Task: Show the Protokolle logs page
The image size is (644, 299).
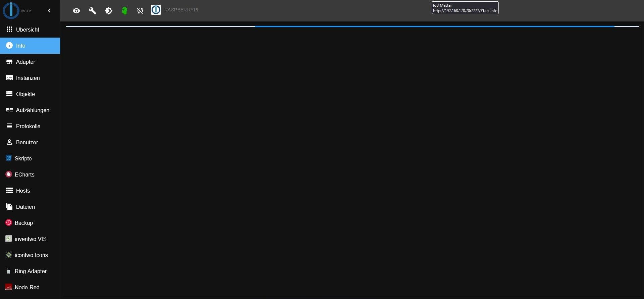Action: click(30, 126)
